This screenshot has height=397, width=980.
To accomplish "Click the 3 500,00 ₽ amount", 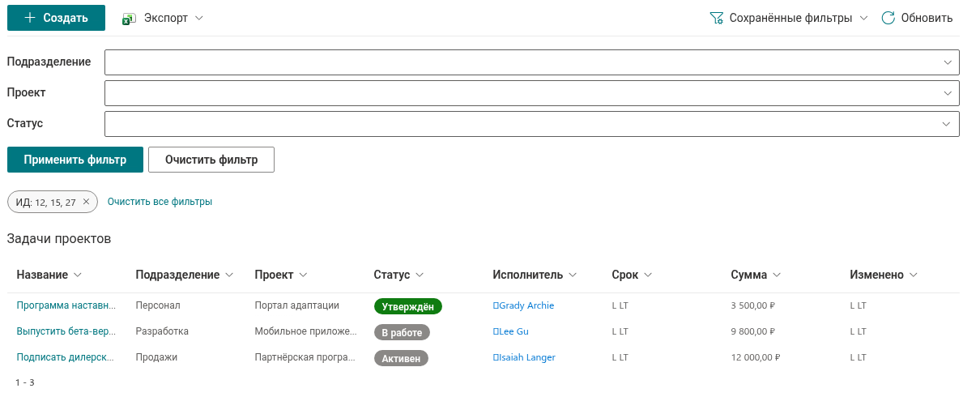I will (753, 305).
